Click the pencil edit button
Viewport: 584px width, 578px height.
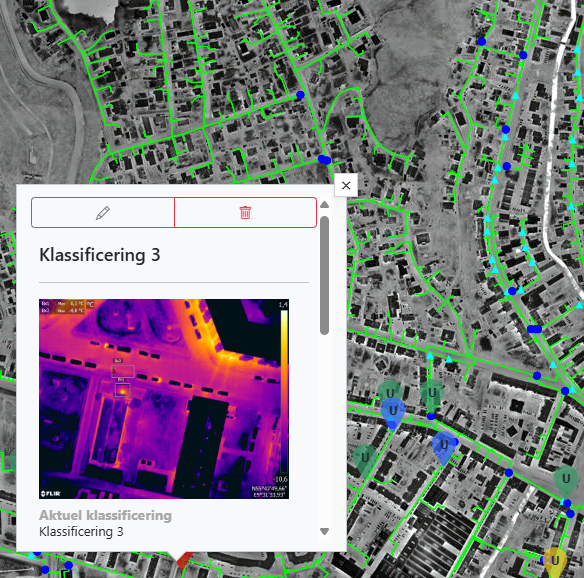(103, 213)
